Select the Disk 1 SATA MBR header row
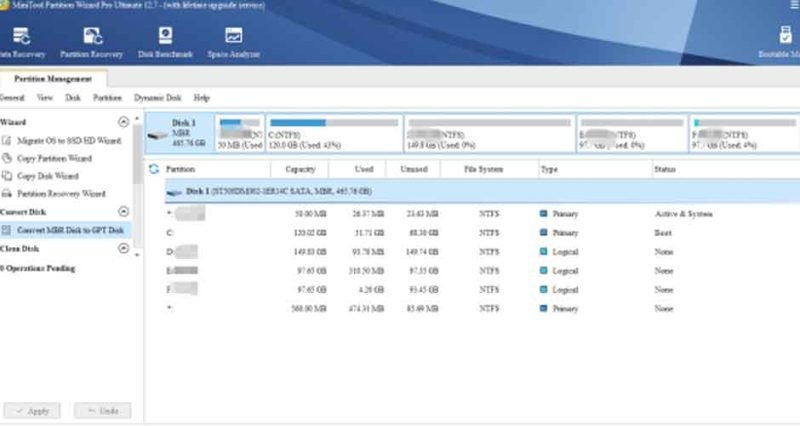This screenshot has height=426, width=800. click(482, 191)
